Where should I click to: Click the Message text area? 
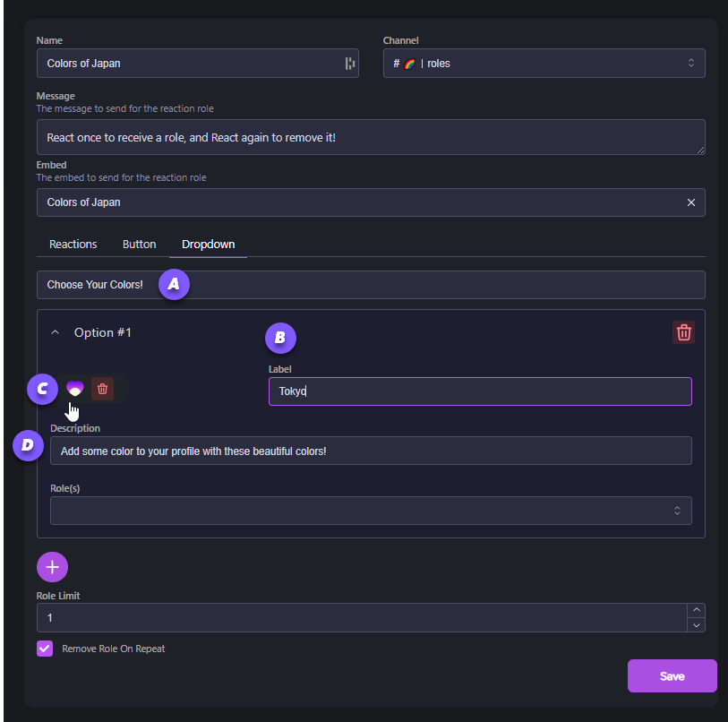pos(371,137)
